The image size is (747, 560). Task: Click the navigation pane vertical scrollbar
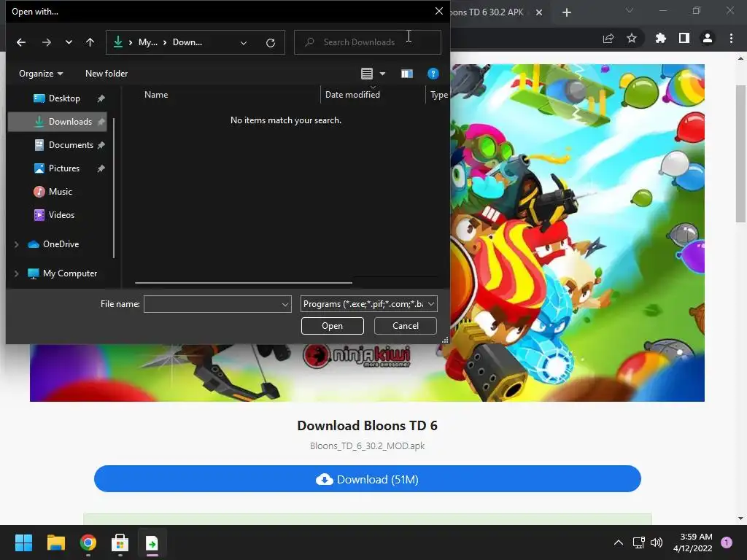(x=114, y=188)
